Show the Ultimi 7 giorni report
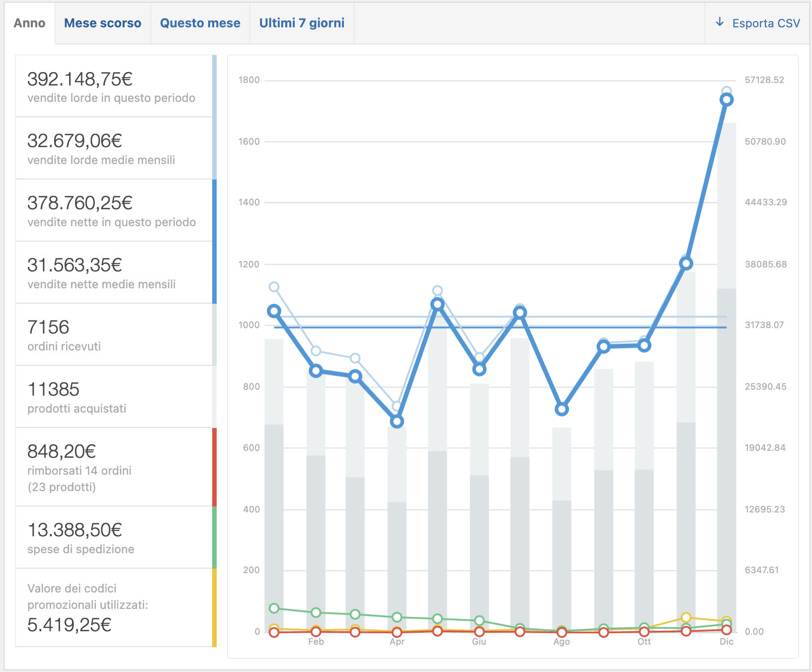812x672 pixels. tap(302, 23)
